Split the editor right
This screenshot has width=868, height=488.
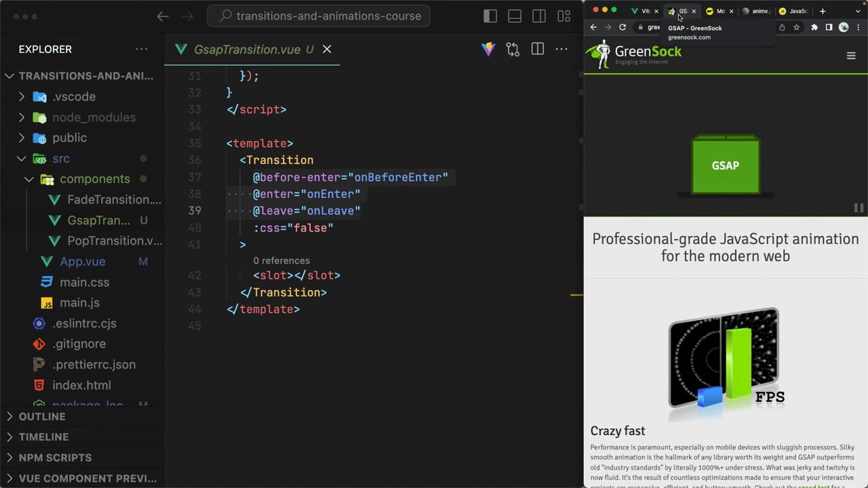pos(538,49)
